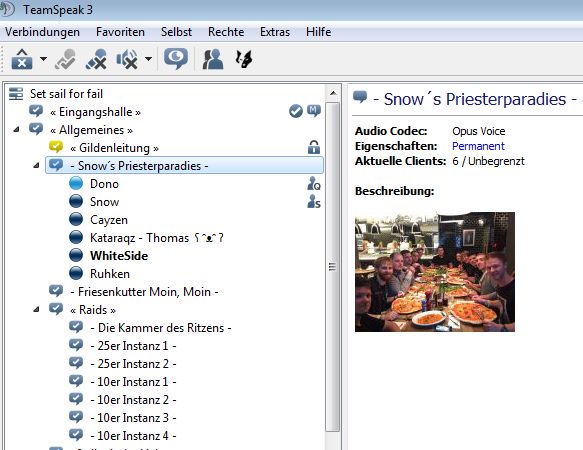
Task: Mute the microphone using the toolbar icon
Action: point(96,59)
